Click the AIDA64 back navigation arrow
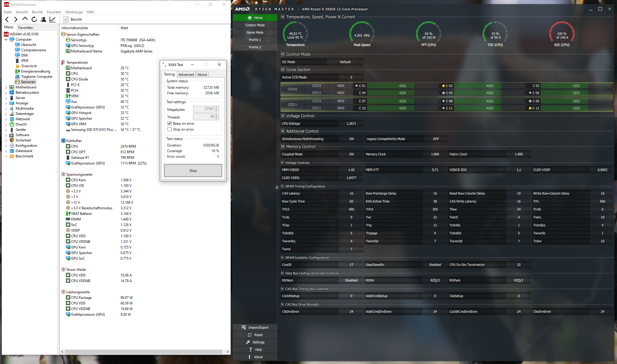617x364 pixels. coord(7,19)
